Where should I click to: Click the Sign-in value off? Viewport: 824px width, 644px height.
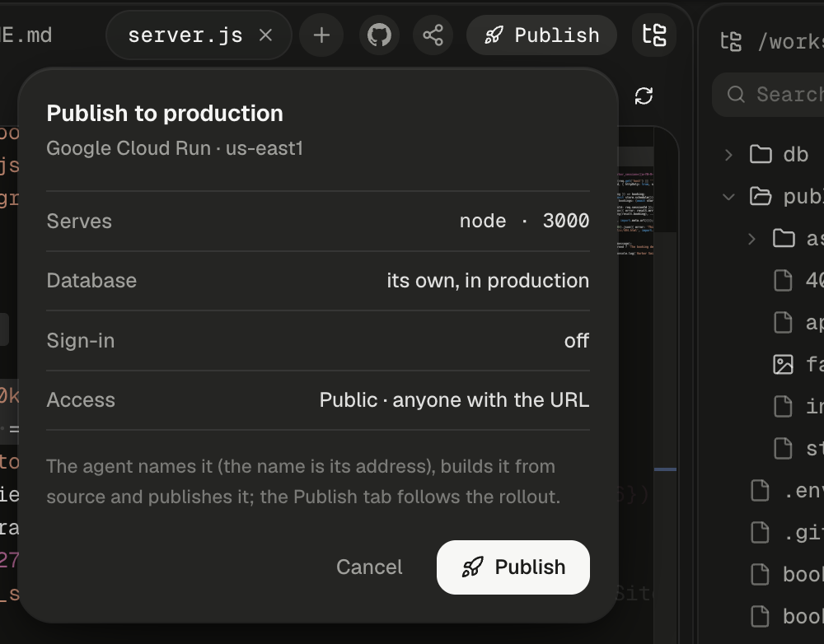[577, 341]
